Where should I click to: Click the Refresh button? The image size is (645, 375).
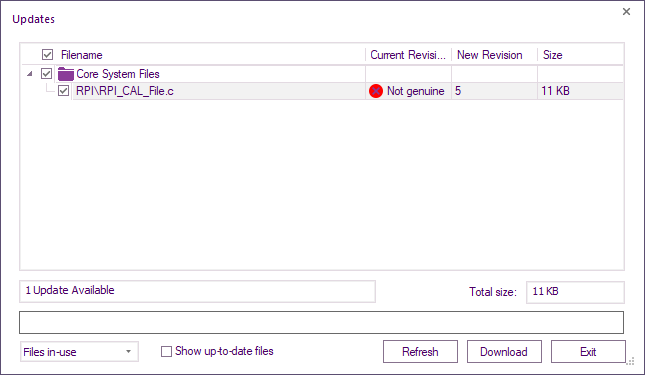tap(420, 352)
